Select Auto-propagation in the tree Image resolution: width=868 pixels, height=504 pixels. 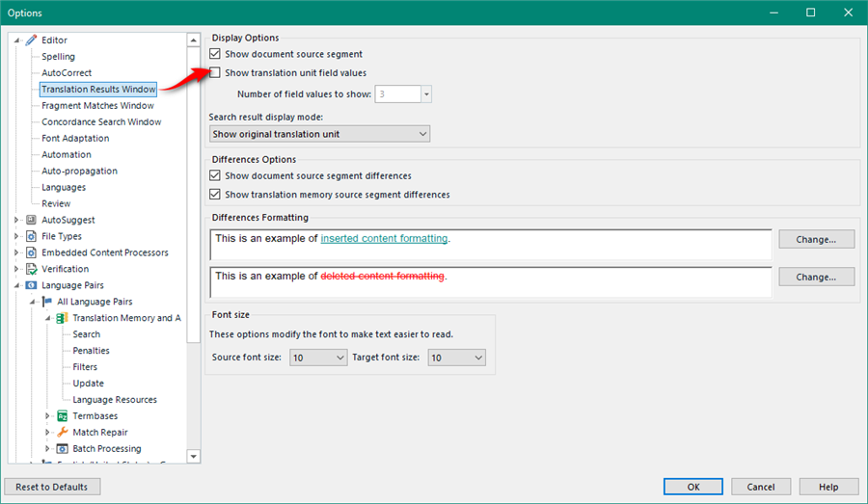coord(80,171)
